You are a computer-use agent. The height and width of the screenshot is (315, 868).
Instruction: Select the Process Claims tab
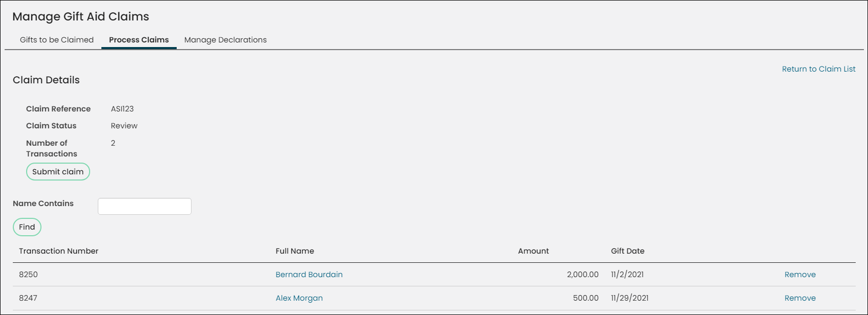139,40
